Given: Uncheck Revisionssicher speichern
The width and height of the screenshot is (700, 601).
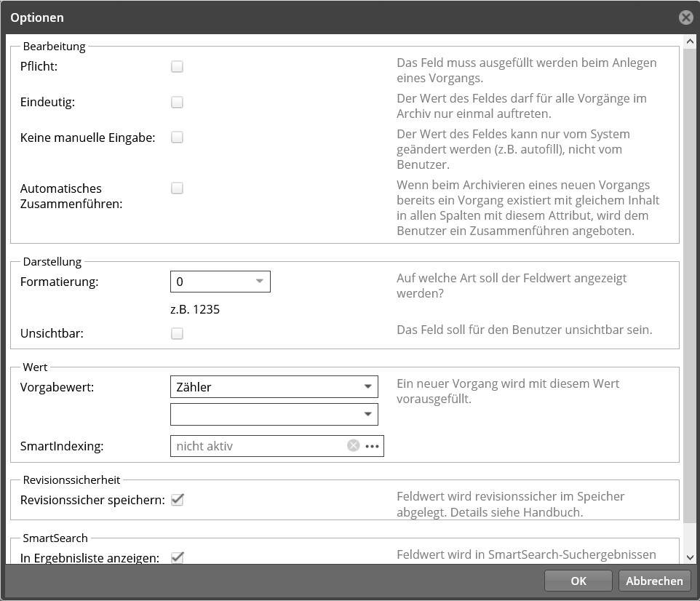Looking at the screenshot, I should (x=178, y=500).
